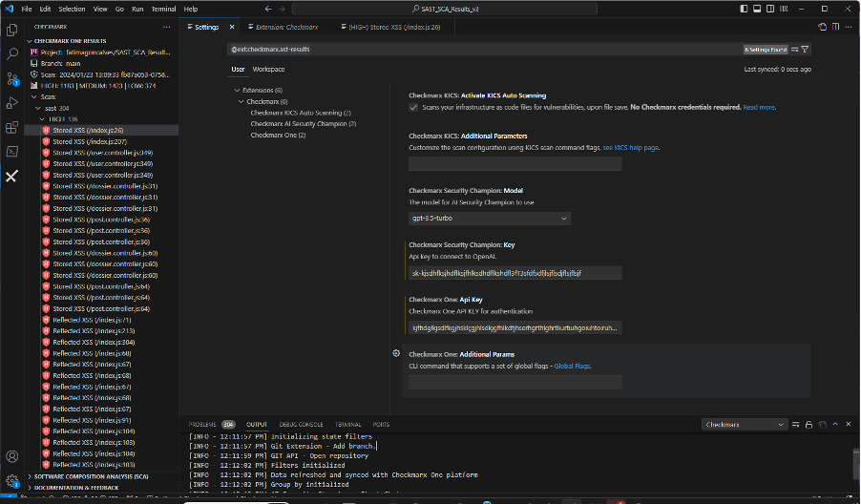Open output channel Checkmarx dropdown
This screenshot has height=504, width=861.
point(744,425)
